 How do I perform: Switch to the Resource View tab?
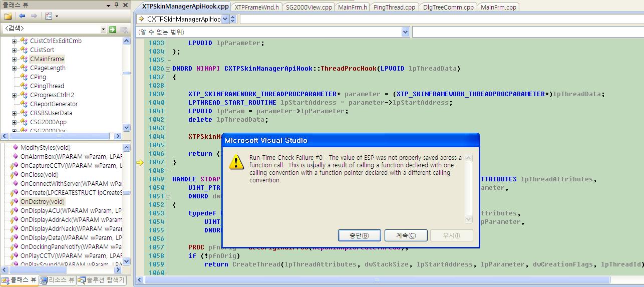58,280
